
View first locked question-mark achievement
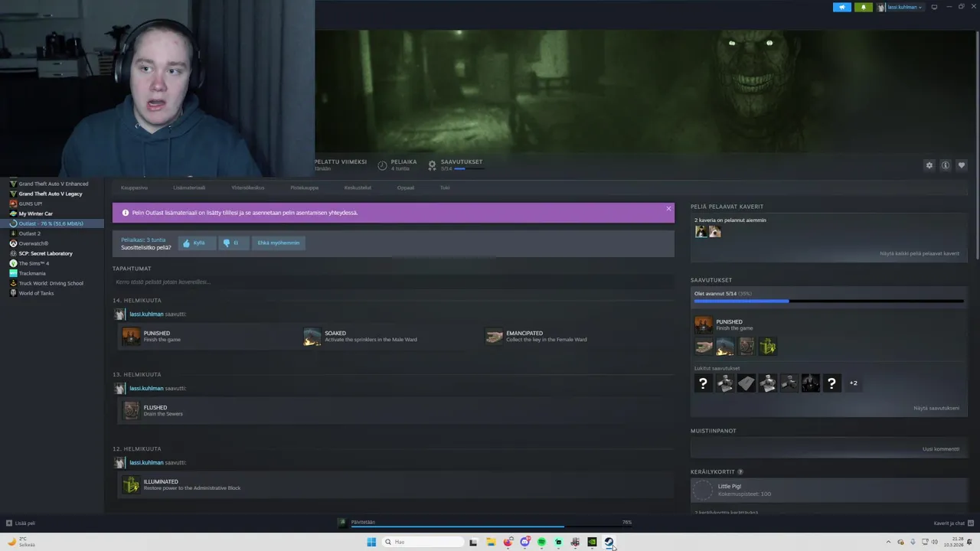(x=703, y=383)
